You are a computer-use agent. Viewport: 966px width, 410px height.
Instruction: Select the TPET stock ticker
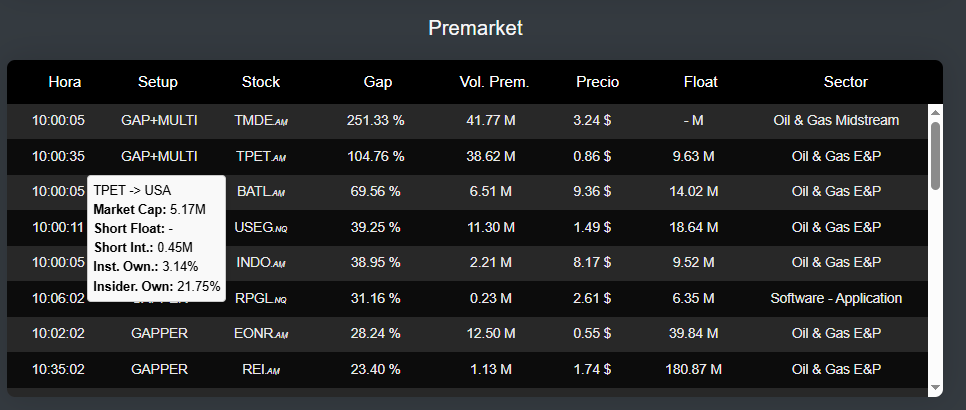(261, 156)
